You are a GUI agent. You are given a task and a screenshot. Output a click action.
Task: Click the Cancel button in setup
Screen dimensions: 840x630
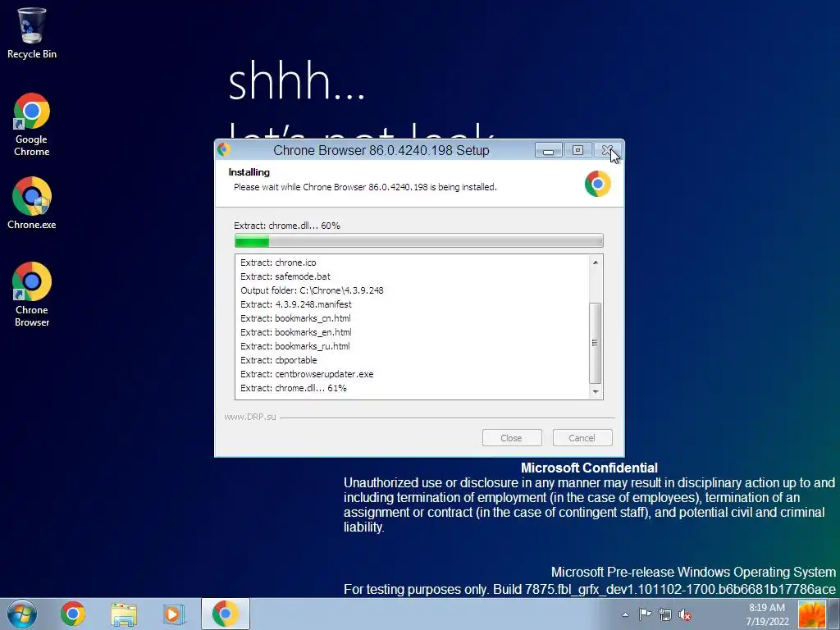pos(582,438)
